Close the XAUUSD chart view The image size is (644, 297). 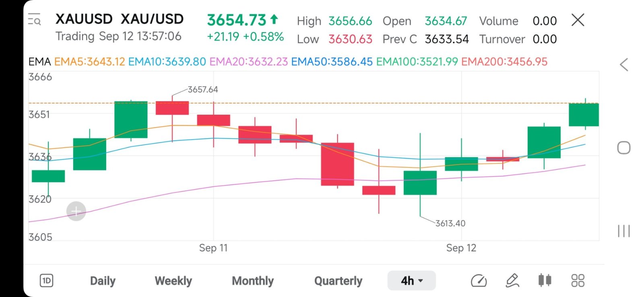pyautogui.click(x=578, y=20)
